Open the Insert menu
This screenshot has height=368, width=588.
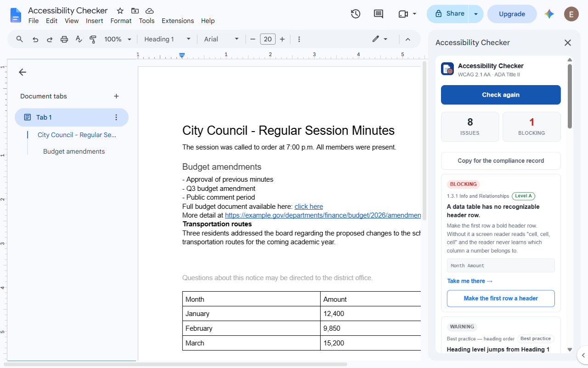click(95, 21)
